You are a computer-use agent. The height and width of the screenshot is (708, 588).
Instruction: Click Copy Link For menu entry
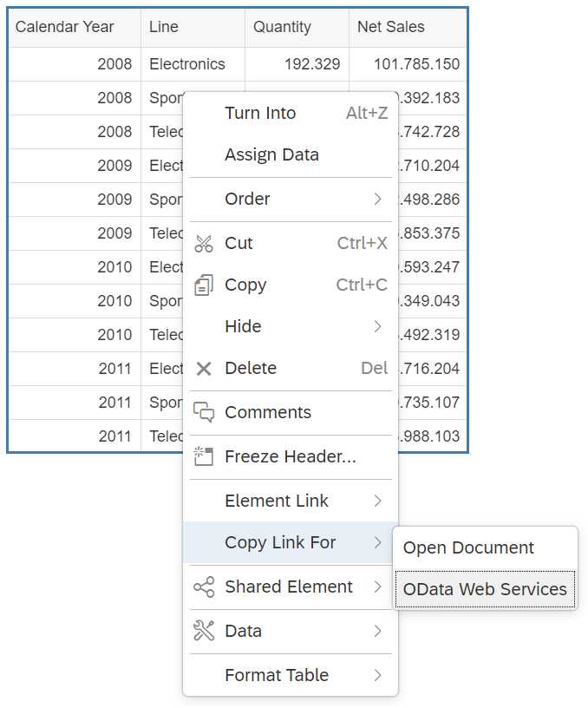[291, 542]
